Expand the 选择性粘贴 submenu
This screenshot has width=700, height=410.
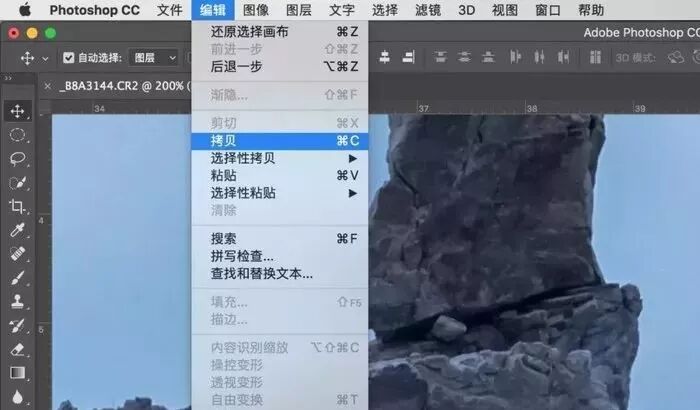pyautogui.click(x=279, y=193)
